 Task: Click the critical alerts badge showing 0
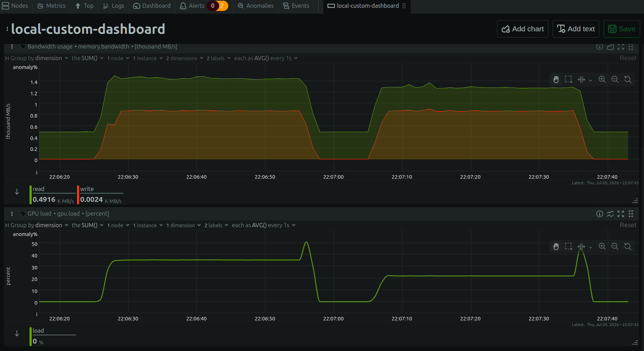pos(212,6)
